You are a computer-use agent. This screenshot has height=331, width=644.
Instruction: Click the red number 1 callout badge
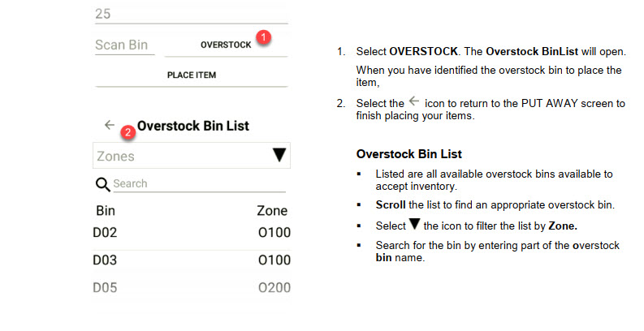pos(263,37)
